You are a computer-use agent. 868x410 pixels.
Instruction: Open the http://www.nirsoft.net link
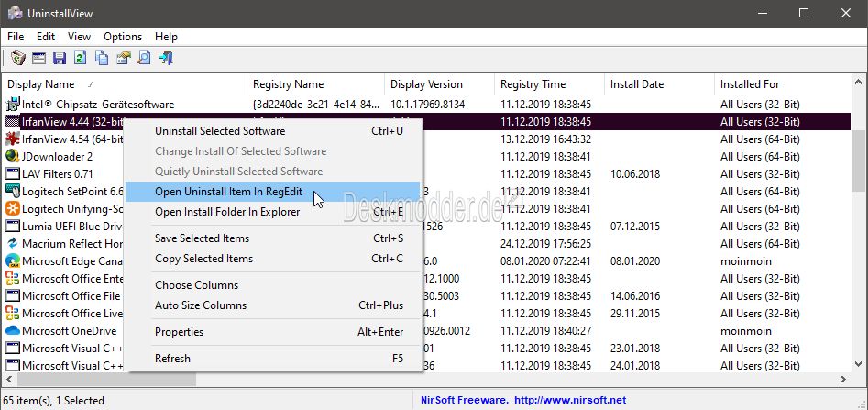click(570, 400)
